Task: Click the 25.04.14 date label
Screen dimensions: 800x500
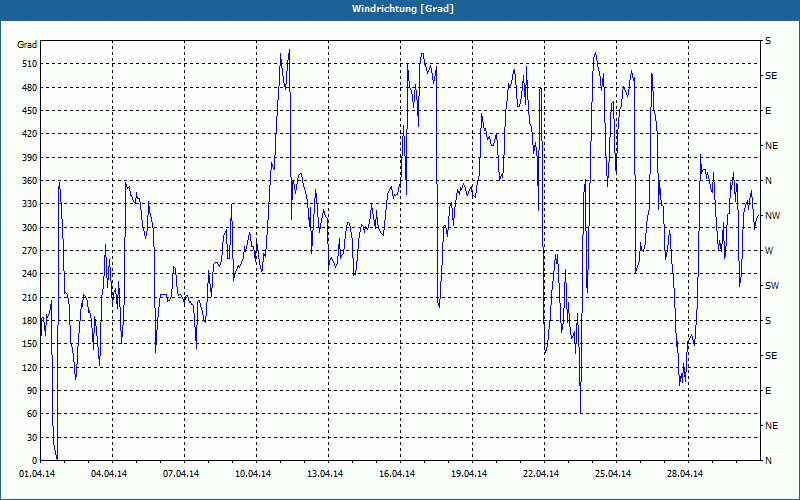Action: point(613,474)
